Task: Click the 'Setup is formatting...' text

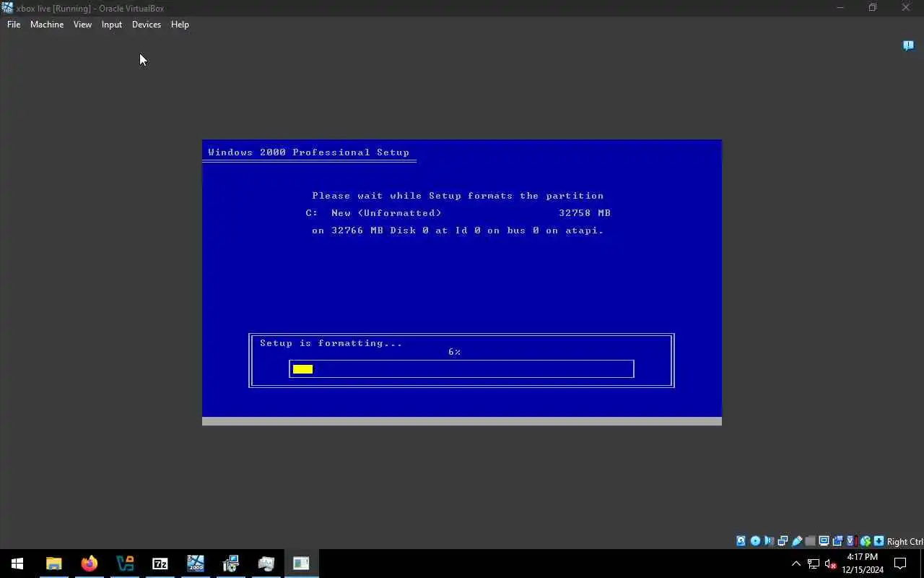Action: [x=331, y=343]
